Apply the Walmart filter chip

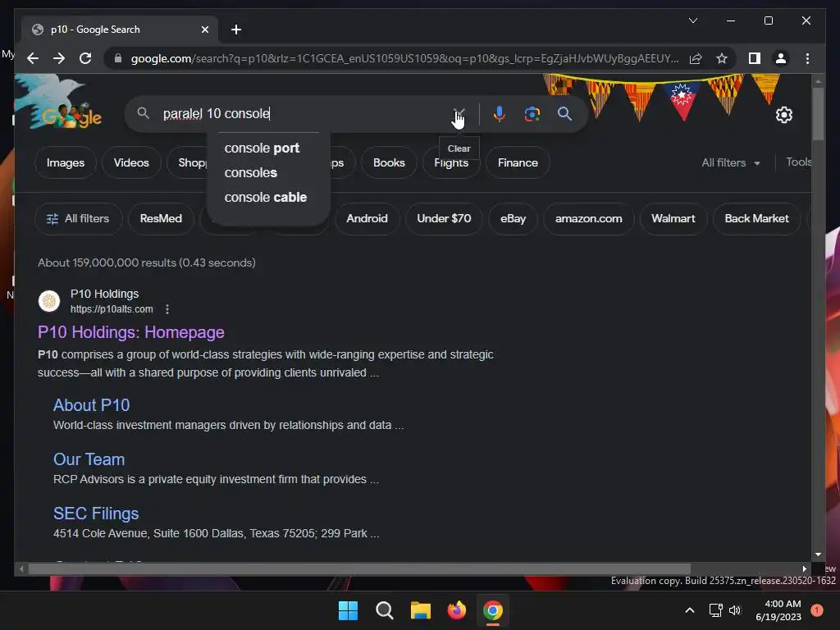673,218
